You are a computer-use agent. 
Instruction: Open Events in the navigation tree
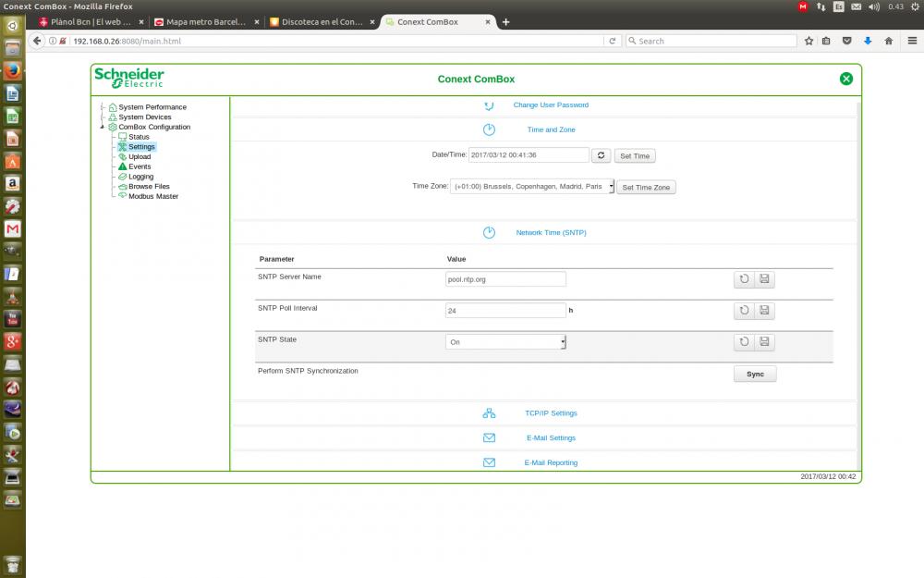coord(140,166)
